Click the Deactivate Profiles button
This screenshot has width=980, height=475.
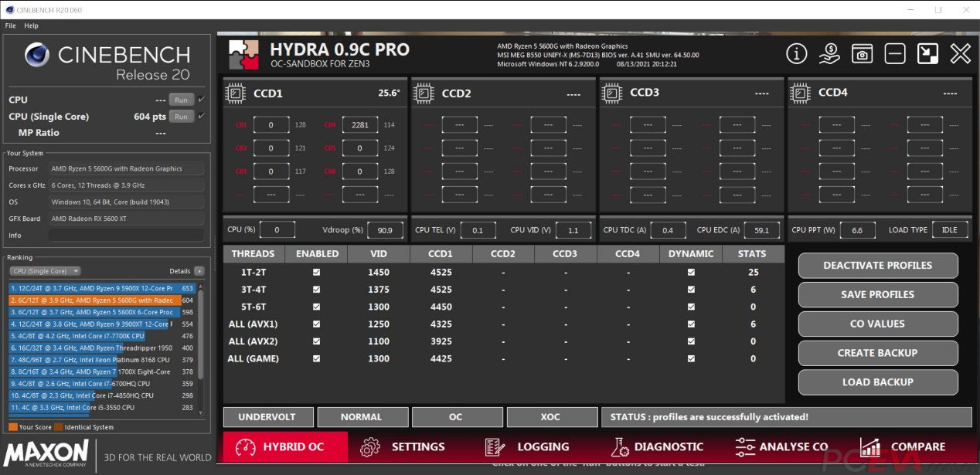pos(877,265)
